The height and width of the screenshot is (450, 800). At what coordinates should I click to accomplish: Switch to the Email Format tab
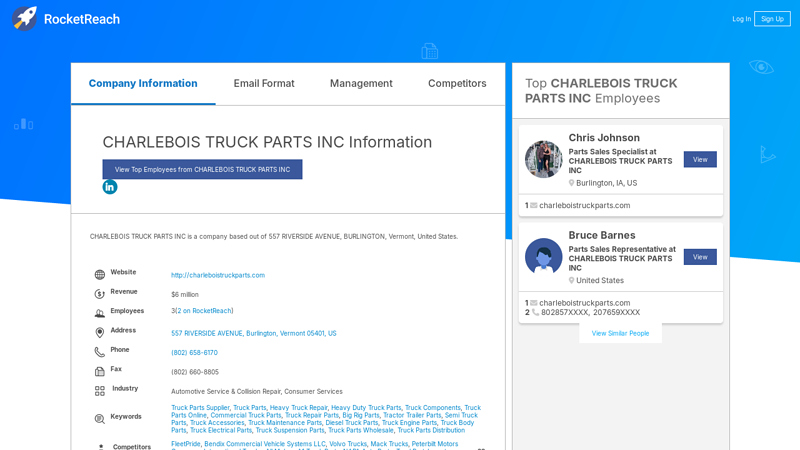click(264, 84)
